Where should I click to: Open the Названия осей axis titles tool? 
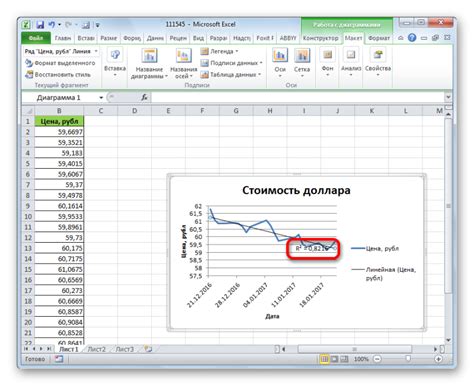(x=183, y=64)
